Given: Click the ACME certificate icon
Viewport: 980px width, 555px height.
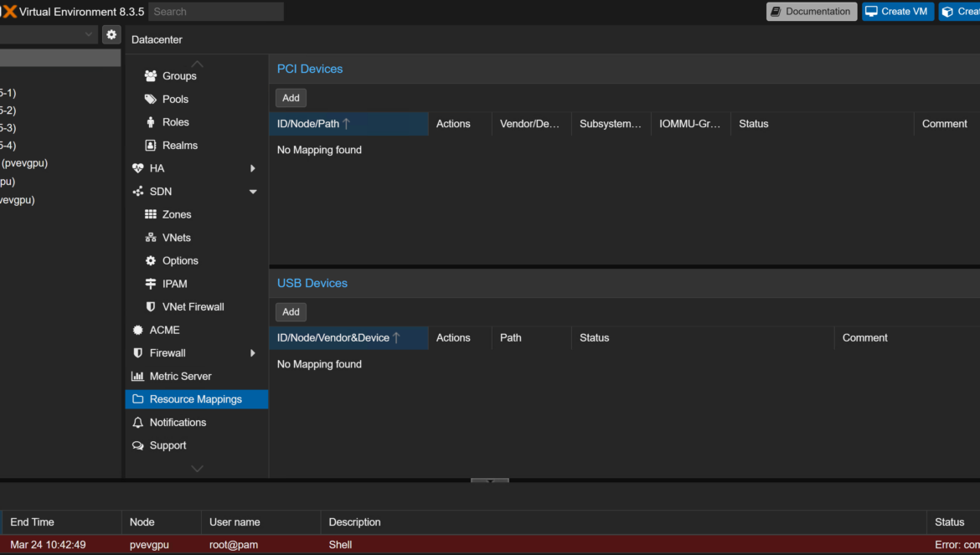Looking at the screenshot, I should pyautogui.click(x=138, y=331).
